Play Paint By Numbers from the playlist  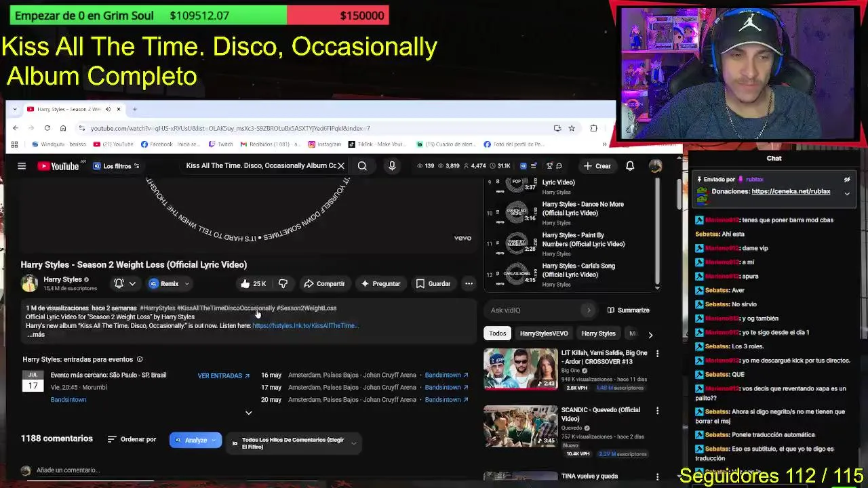570,244
